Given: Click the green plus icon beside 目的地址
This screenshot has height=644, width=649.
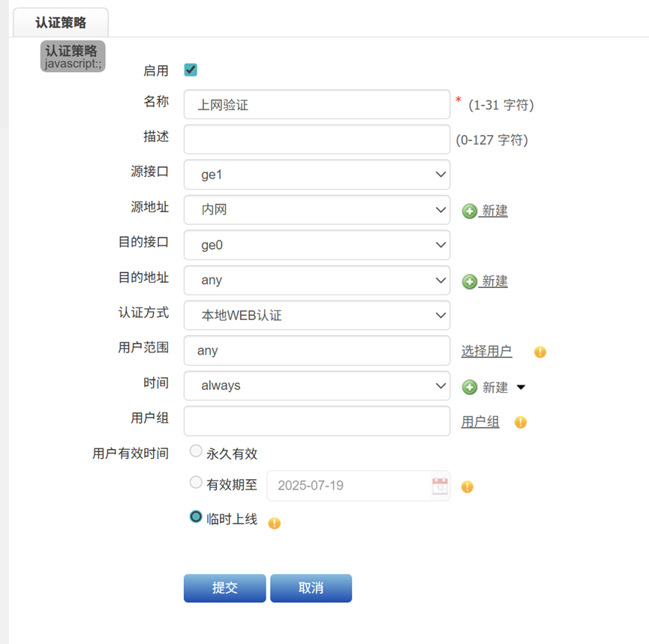Looking at the screenshot, I should pyautogui.click(x=470, y=282).
